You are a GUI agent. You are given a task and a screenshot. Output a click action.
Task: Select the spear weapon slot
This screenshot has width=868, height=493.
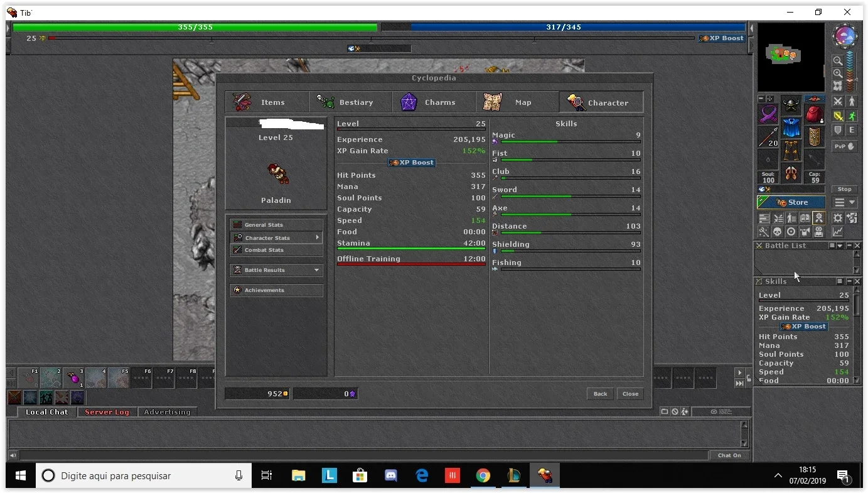[768, 137]
